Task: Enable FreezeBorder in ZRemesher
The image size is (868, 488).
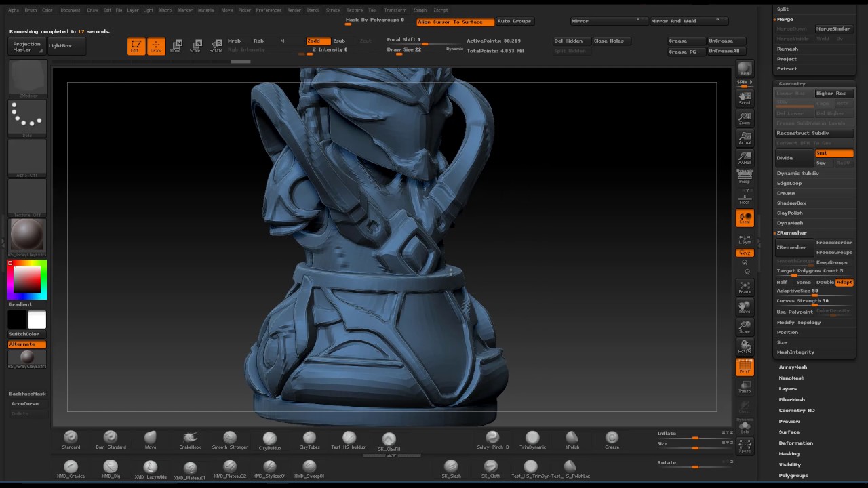Action: click(834, 242)
